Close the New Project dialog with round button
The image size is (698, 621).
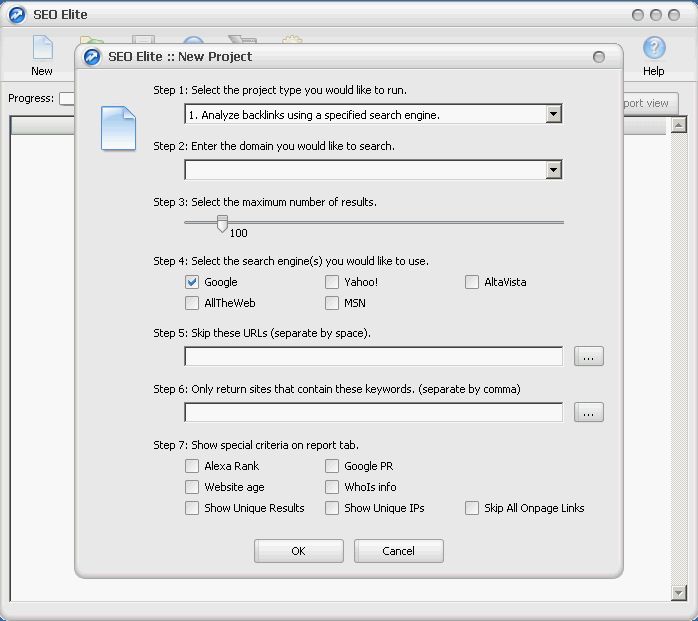pos(599,57)
